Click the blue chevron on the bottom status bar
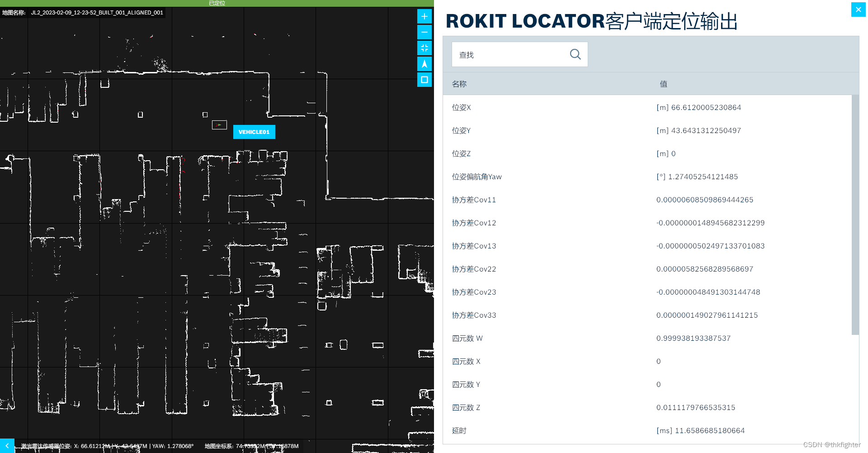Screen dimensions: 868x453 point(6,446)
